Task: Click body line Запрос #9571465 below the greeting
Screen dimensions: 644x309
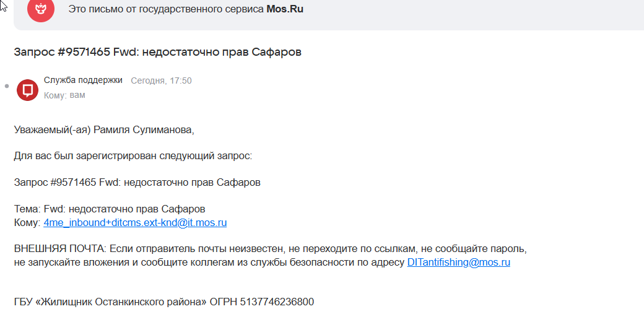Action: [x=137, y=183]
